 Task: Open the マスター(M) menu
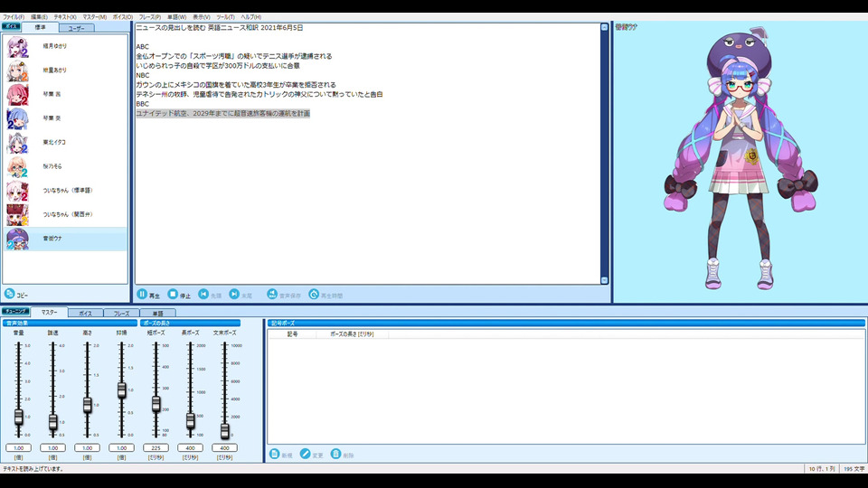(x=95, y=17)
